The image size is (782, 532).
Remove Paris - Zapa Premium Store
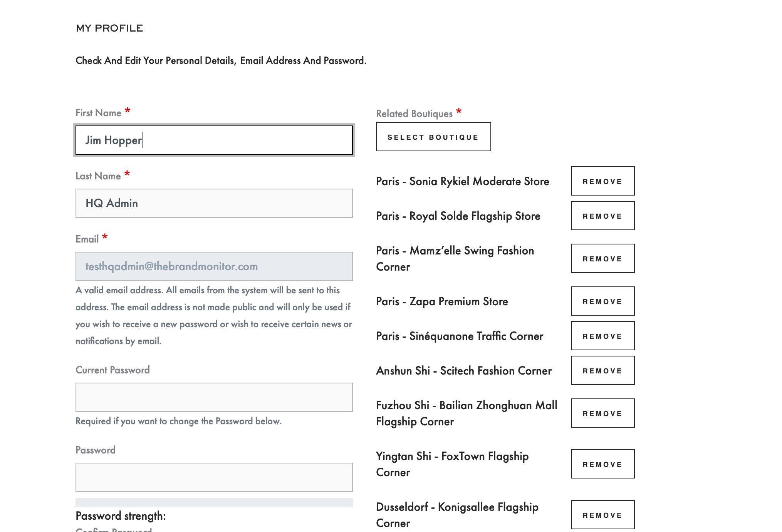[602, 301]
